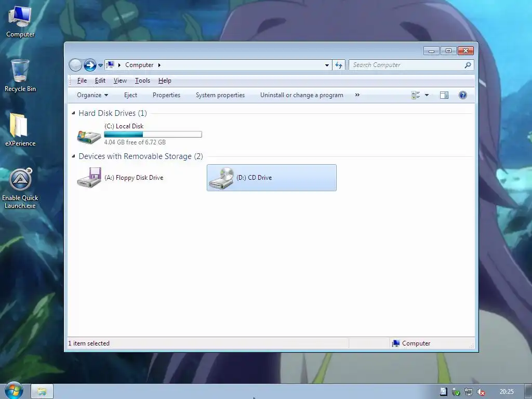Open the Tools menu
Screen dimensions: 532x399
click(142, 81)
